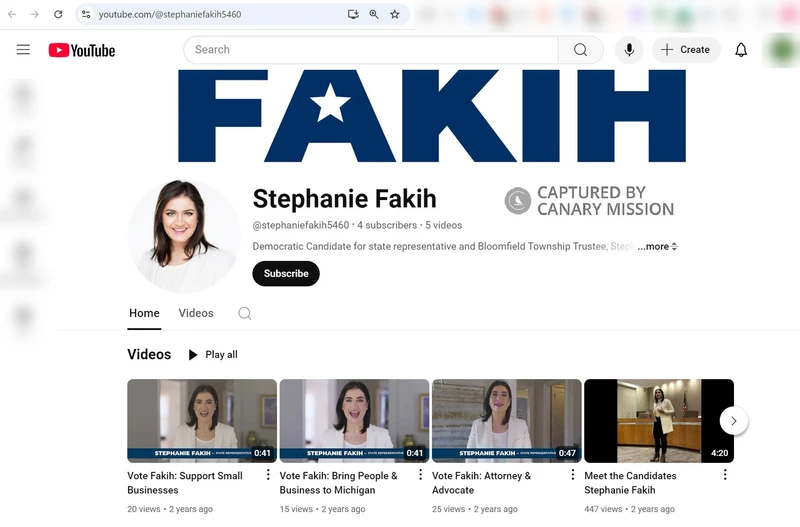Click the browser address bar URL

click(170, 14)
